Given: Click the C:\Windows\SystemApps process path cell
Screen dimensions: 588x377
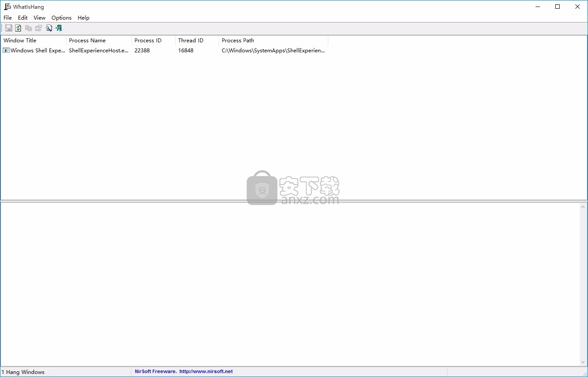Looking at the screenshot, I should pos(273,51).
